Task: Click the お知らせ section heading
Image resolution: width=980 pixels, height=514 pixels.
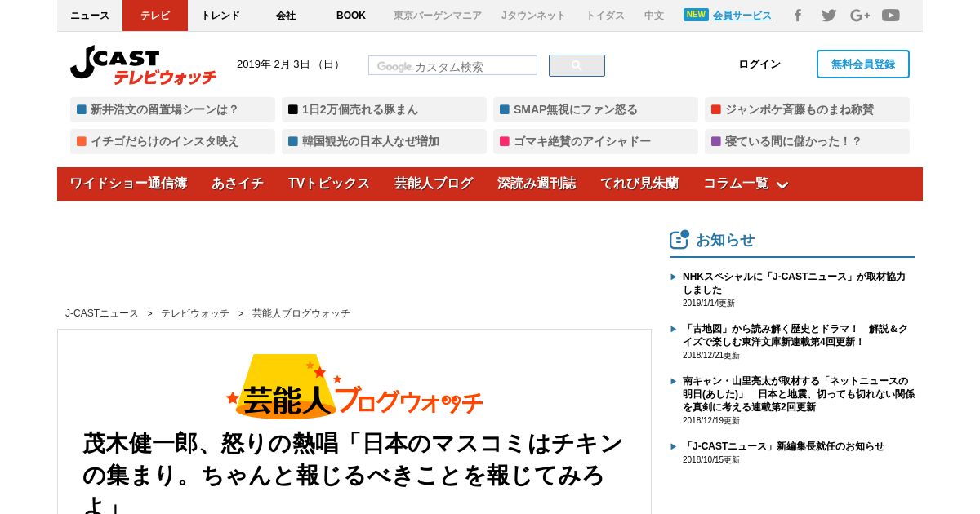Action: tap(725, 240)
